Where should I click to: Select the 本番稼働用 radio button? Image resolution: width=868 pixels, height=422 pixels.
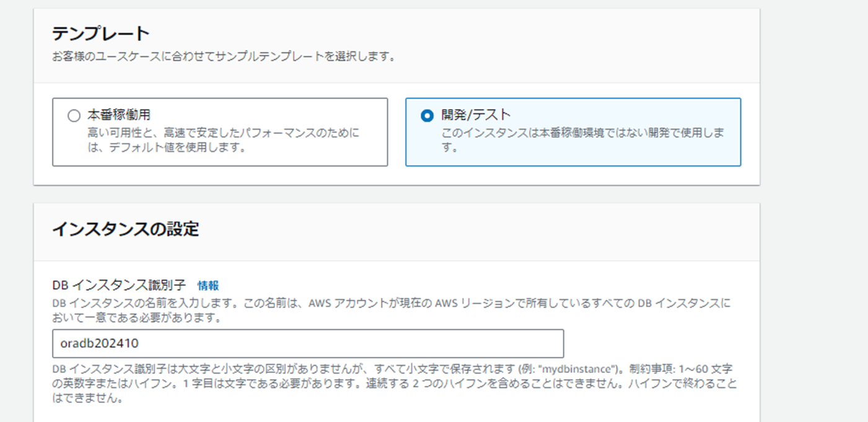74,116
